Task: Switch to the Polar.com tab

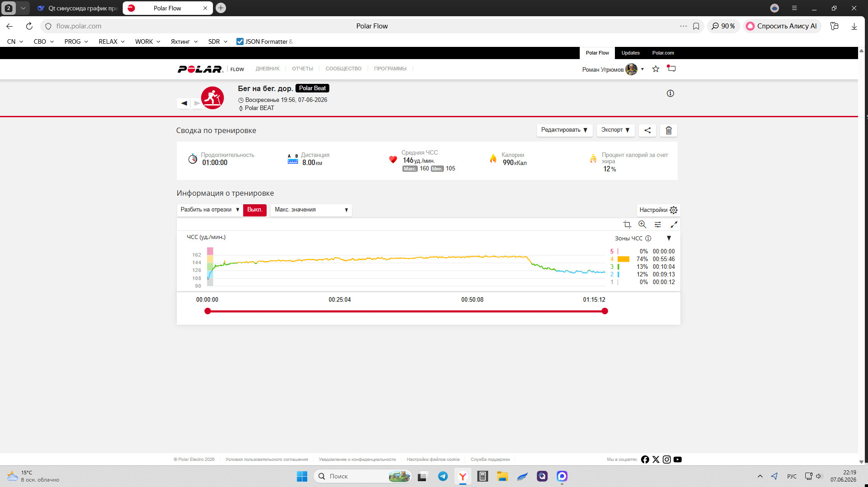Action: pyautogui.click(x=663, y=53)
